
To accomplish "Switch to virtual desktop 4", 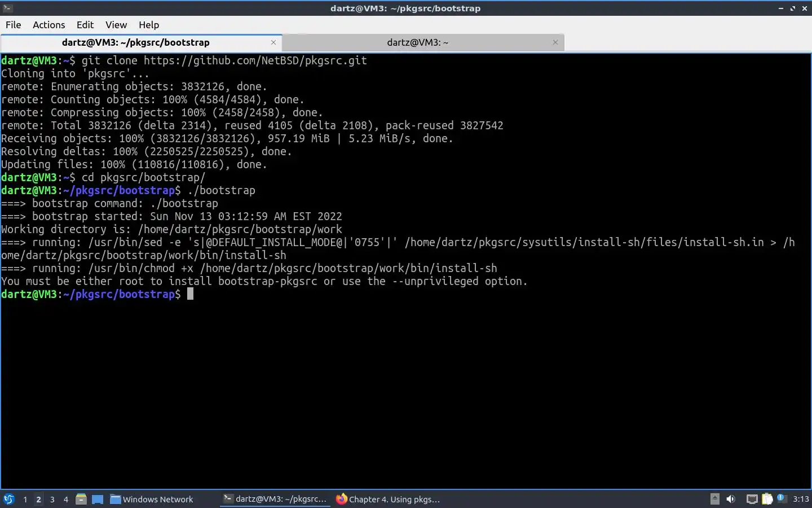I will pyautogui.click(x=66, y=499).
